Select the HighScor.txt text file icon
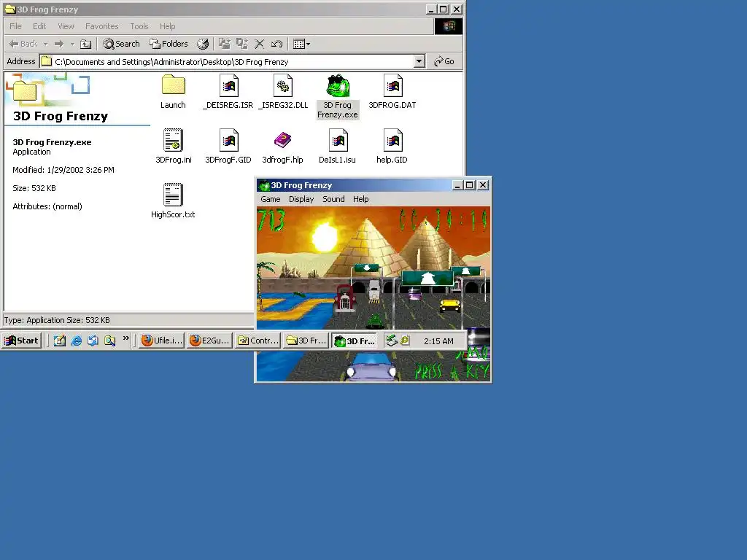This screenshot has height=560, width=747. point(173,195)
